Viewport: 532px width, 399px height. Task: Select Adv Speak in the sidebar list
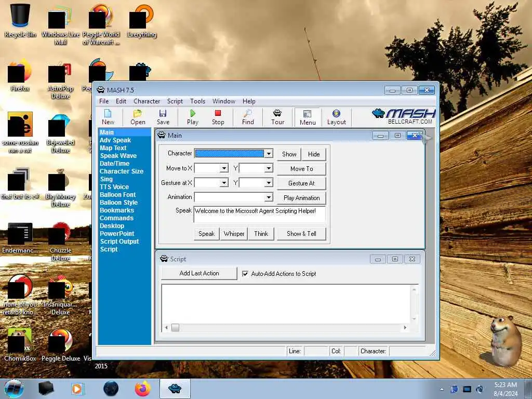coord(115,140)
